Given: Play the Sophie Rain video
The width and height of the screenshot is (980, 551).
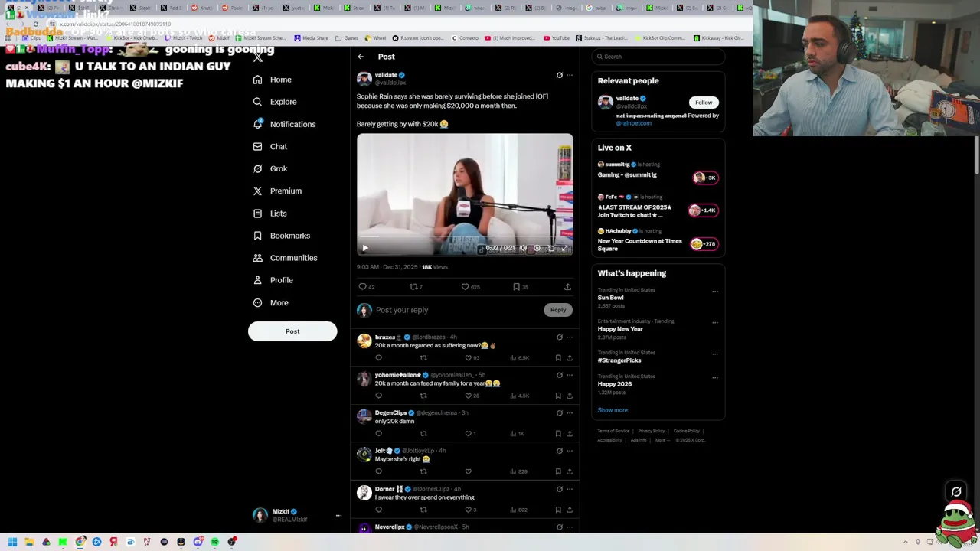Looking at the screenshot, I should coord(365,248).
